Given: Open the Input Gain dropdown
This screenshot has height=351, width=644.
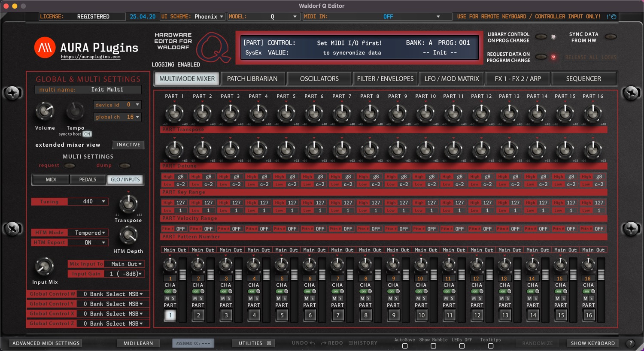Looking at the screenshot, I should point(124,274).
